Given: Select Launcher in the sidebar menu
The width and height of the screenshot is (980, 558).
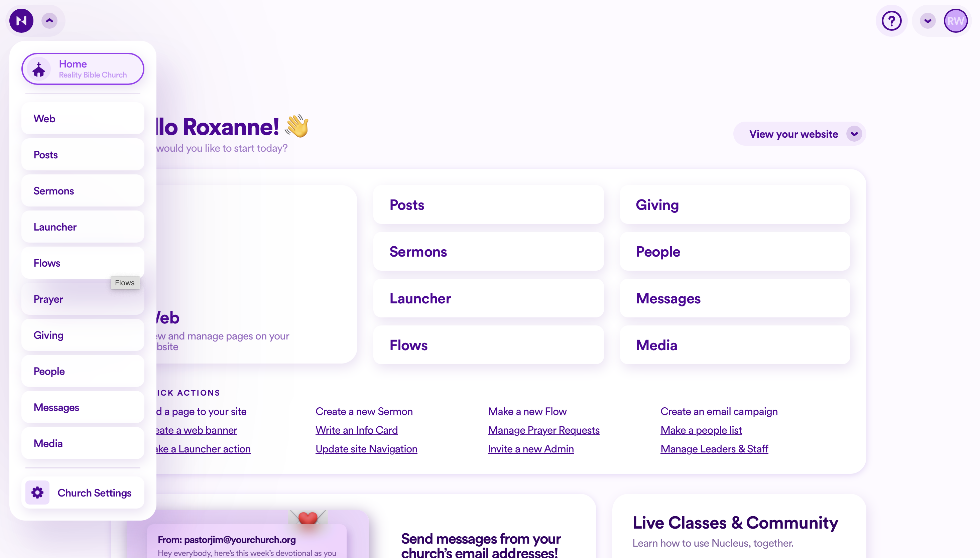Looking at the screenshot, I should coord(83,227).
